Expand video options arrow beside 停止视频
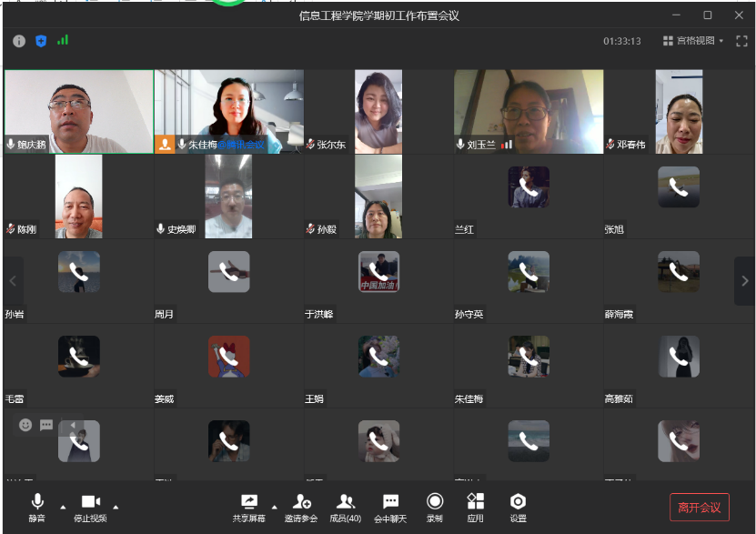756x534 pixels. (116, 506)
